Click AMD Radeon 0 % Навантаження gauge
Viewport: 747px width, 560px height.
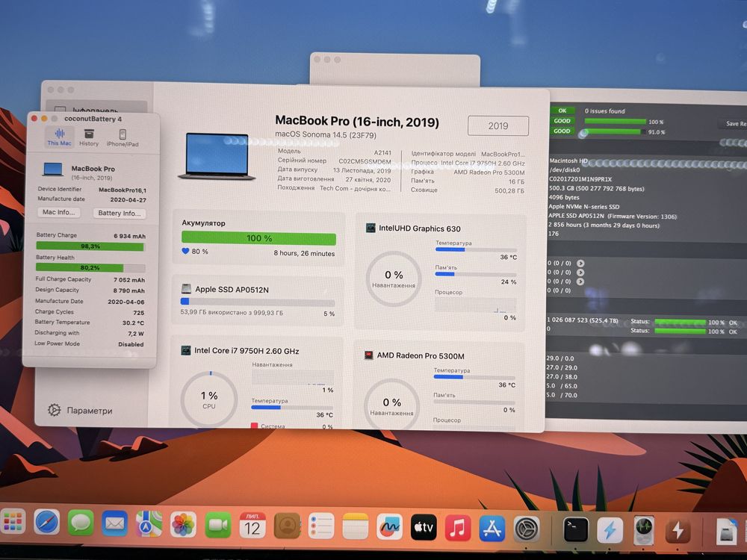pyautogui.click(x=391, y=405)
